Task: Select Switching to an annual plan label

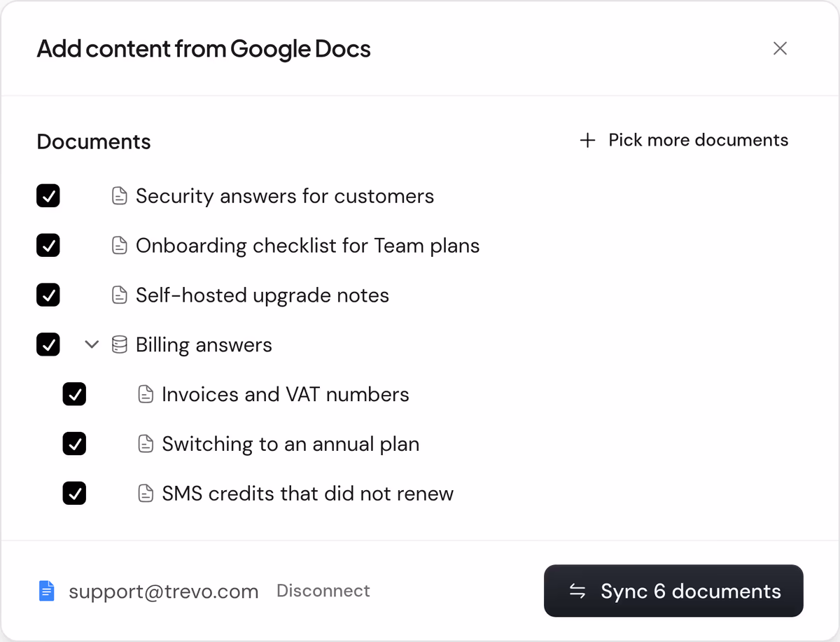Action: point(290,444)
